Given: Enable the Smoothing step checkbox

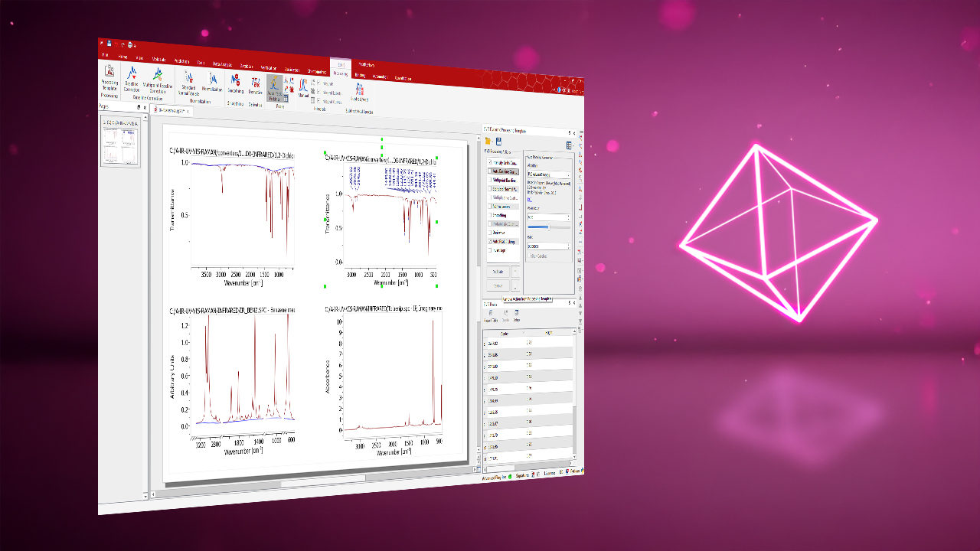Looking at the screenshot, I should [x=490, y=215].
